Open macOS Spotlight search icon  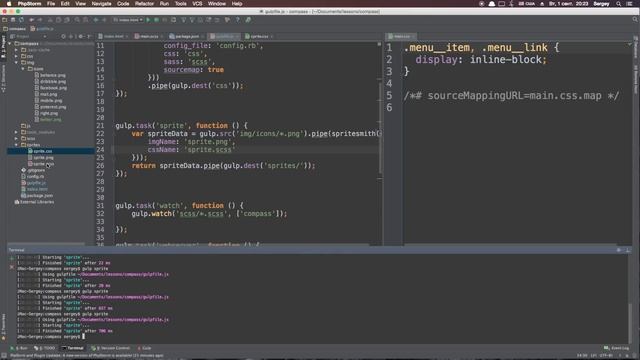click(619, 4)
